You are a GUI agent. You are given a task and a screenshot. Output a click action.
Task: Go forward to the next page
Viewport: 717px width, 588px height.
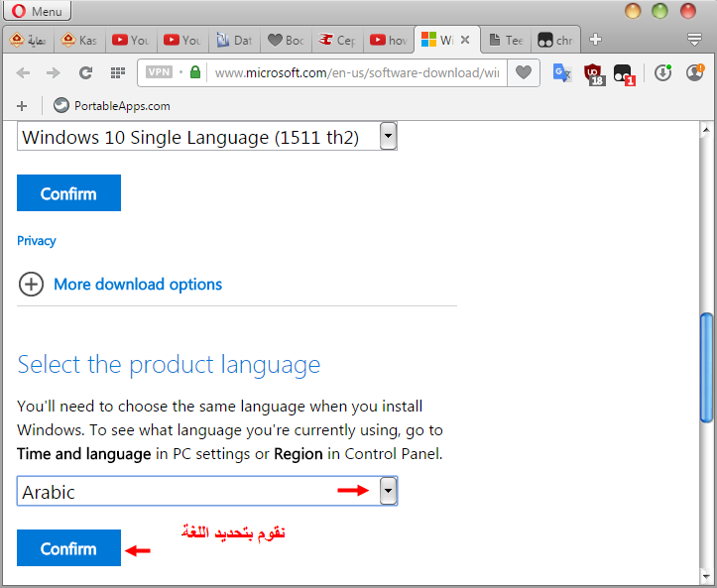(53, 72)
